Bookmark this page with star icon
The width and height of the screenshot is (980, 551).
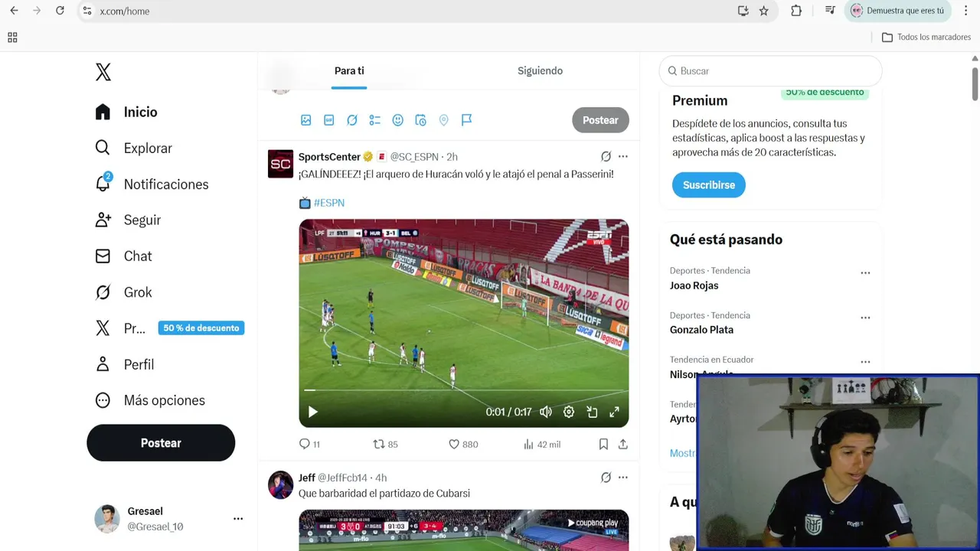(763, 11)
